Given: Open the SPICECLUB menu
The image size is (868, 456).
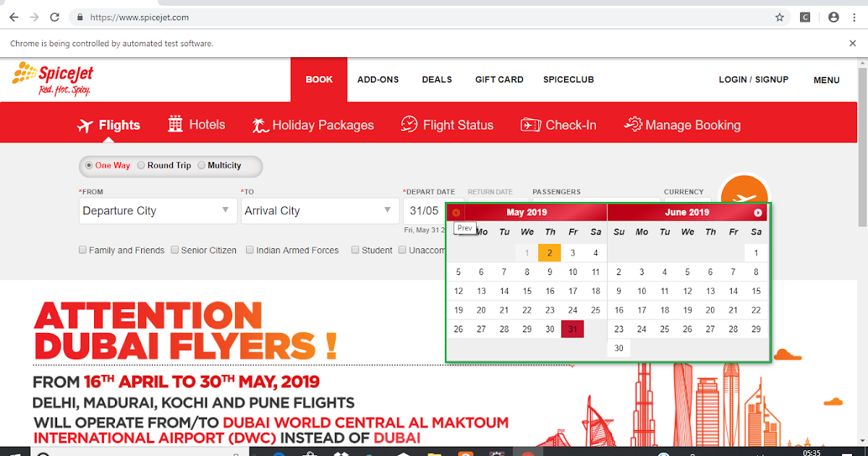Looking at the screenshot, I should pyautogui.click(x=569, y=80).
